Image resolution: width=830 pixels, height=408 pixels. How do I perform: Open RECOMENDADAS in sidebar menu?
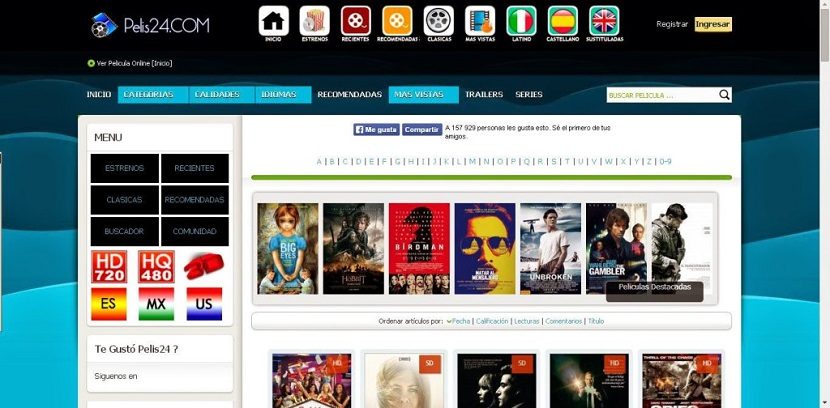pos(195,200)
